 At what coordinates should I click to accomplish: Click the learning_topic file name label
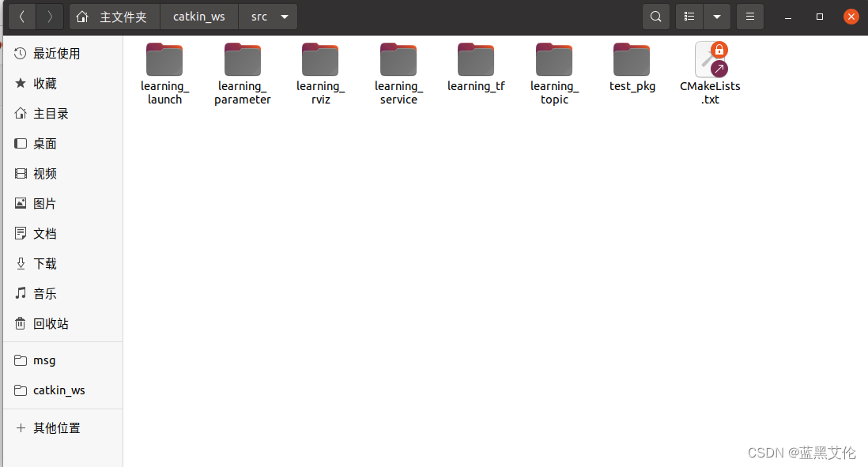[554, 93]
